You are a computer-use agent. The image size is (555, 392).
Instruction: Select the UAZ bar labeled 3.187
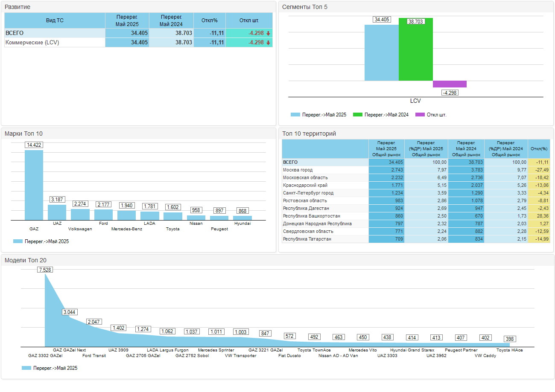[x=57, y=212]
